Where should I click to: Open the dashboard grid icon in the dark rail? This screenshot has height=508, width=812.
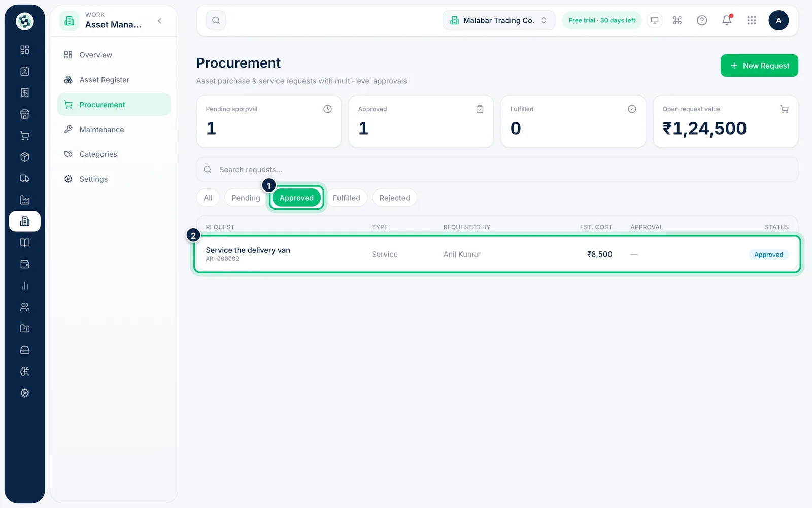tap(24, 50)
